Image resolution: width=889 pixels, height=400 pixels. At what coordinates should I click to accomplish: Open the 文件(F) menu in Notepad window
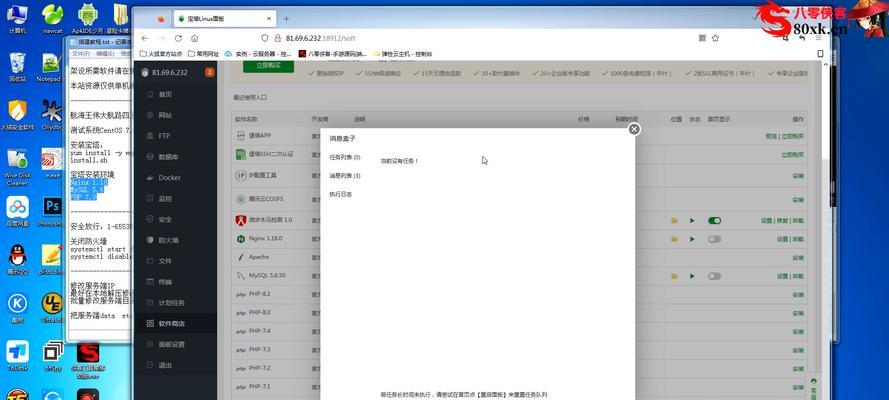click(81, 53)
